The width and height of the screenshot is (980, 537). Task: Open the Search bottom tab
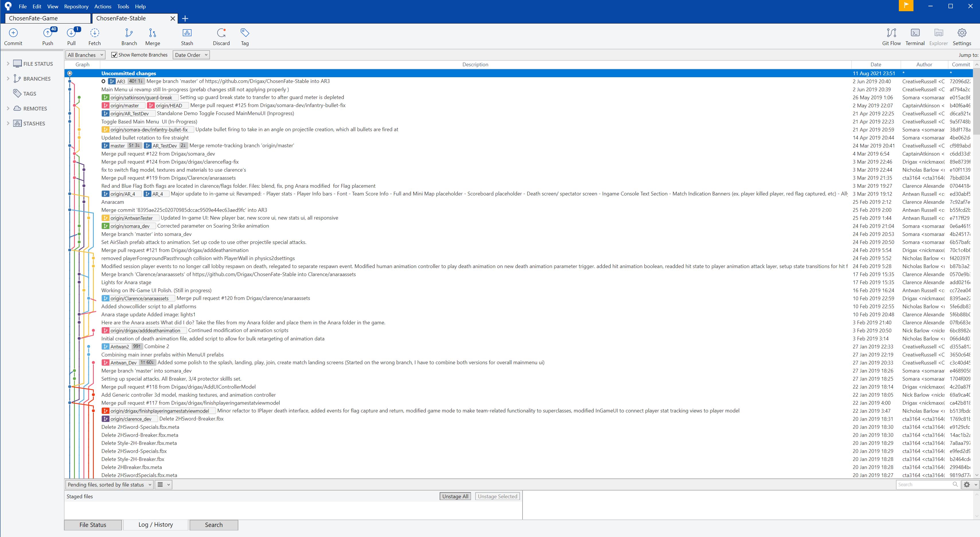point(214,525)
